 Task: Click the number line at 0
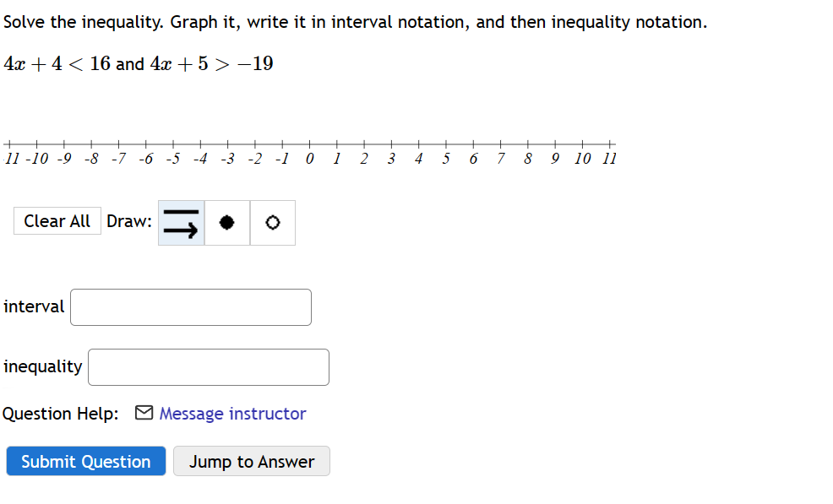coord(309,144)
